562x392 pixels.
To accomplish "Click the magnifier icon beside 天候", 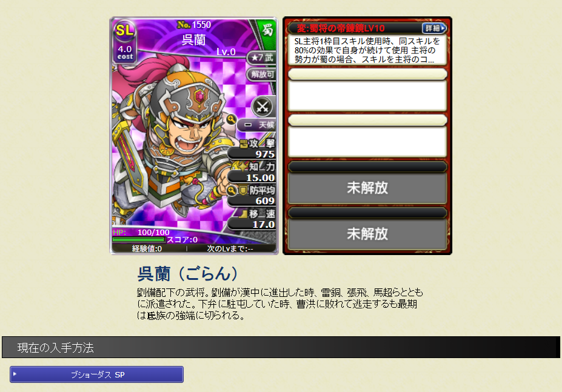I will [x=231, y=119].
